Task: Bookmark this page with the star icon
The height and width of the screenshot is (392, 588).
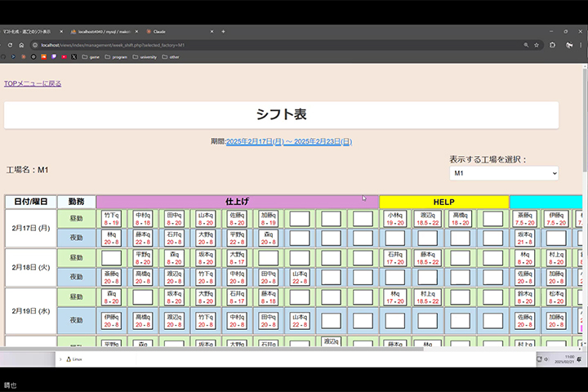Action: [537, 45]
